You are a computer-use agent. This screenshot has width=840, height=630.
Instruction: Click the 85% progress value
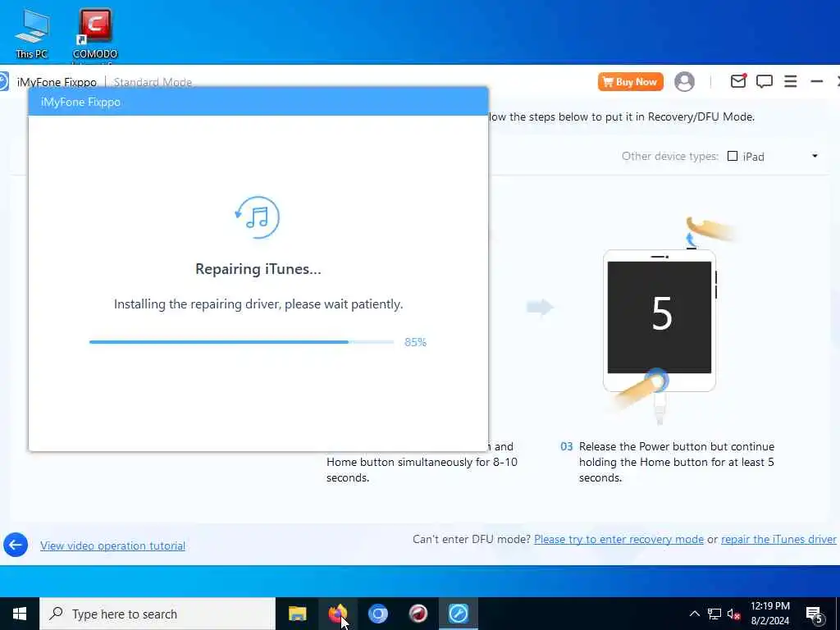tap(415, 342)
